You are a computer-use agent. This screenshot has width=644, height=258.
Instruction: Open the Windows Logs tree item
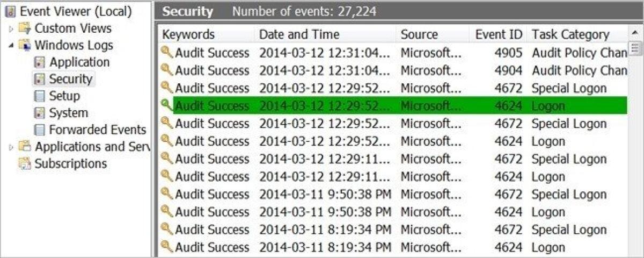pos(74,45)
